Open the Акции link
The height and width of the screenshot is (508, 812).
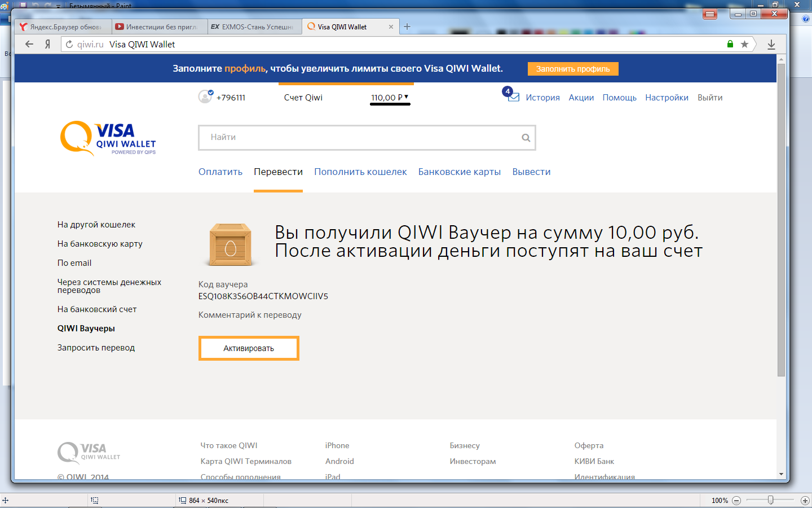coord(581,98)
